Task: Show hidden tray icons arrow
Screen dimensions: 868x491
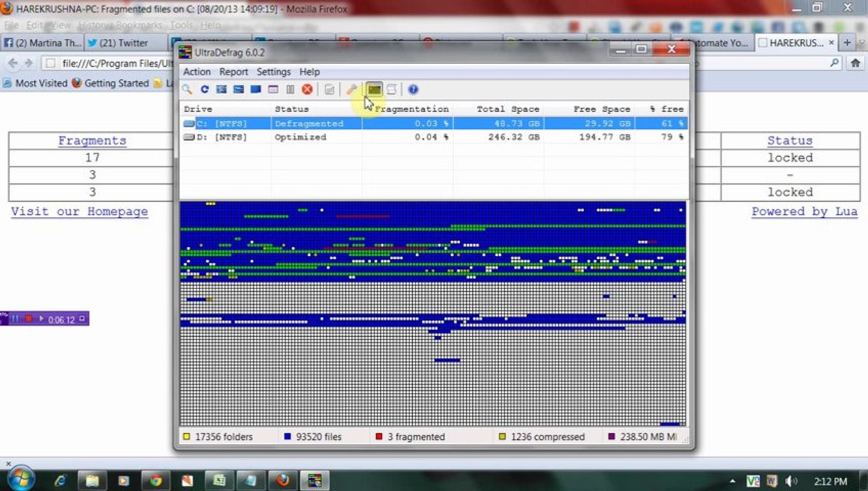Action: click(732, 481)
